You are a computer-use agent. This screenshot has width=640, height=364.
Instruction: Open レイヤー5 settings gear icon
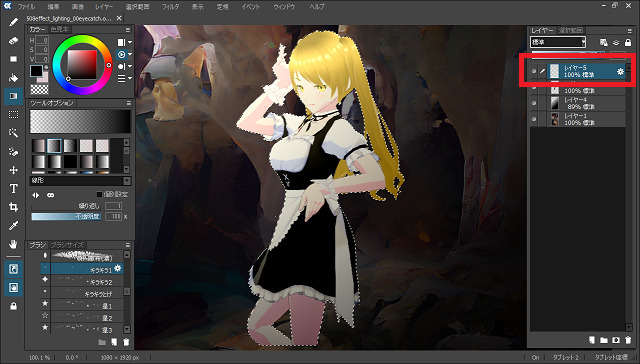620,71
